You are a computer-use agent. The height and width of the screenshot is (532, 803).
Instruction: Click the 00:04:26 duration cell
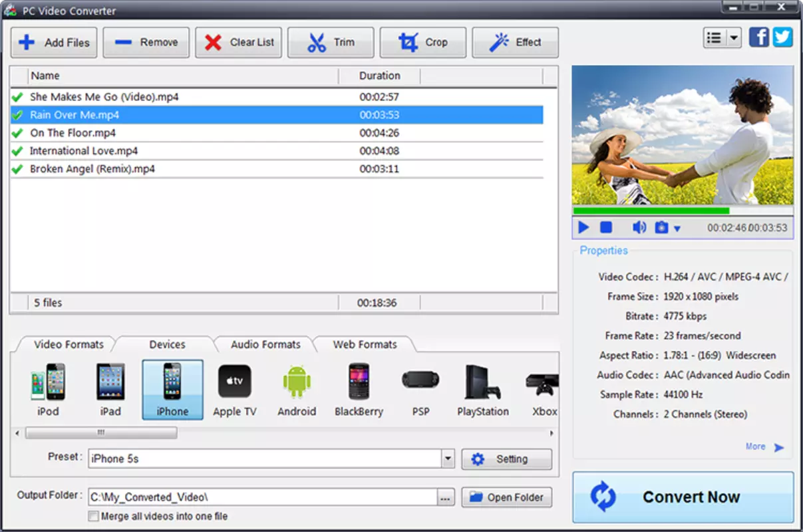pyautogui.click(x=379, y=133)
